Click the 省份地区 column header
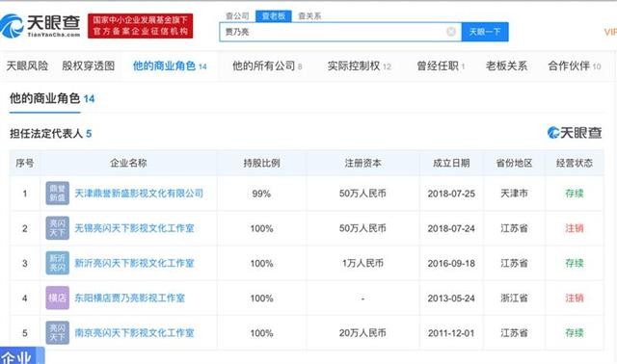 pyautogui.click(x=514, y=163)
